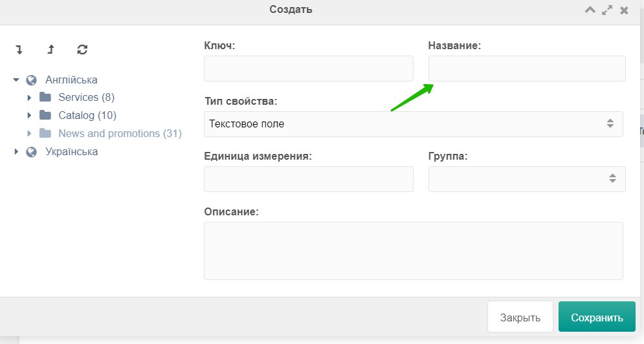This screenshot has height=344, width=644.
Task: Click the Сохранить button
Action: [597, 317]
